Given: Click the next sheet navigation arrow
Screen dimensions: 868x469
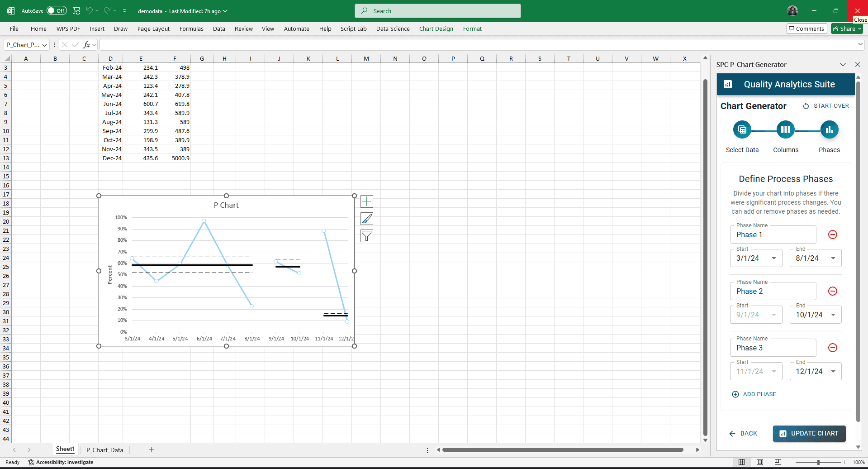Looking at the screenshot, I should [29, 450].
